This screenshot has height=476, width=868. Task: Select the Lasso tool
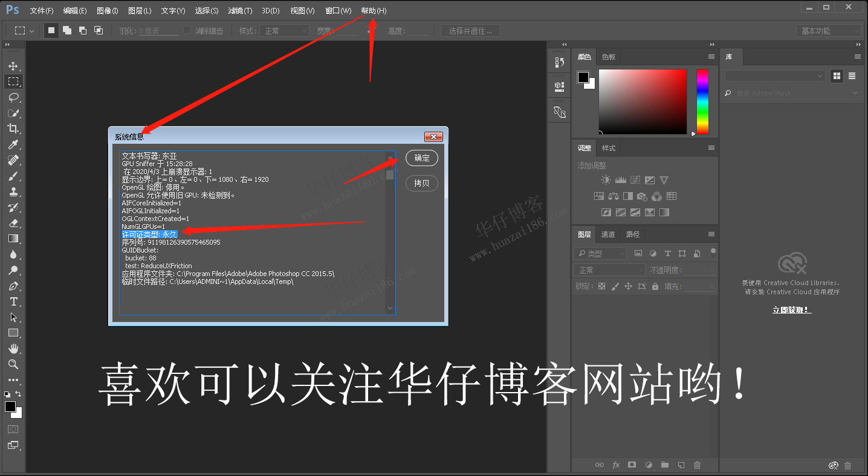13,97
